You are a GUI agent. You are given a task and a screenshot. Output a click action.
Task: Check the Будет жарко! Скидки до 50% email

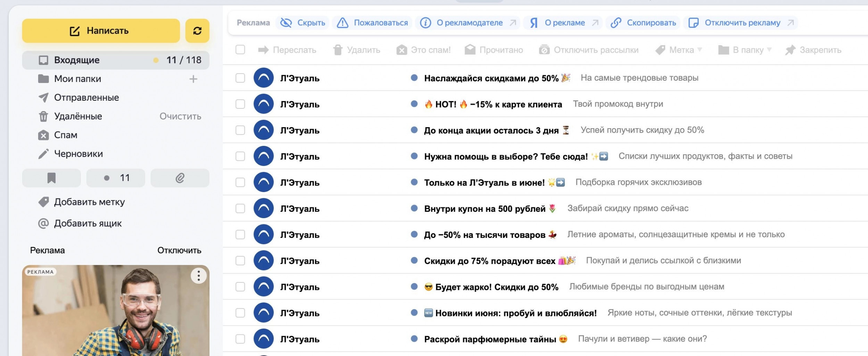(240, 287)
